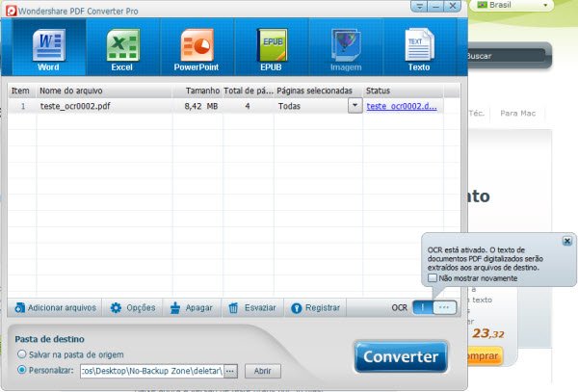Select Word output format icon
This screenshot has height=392, width=578.
49,48
